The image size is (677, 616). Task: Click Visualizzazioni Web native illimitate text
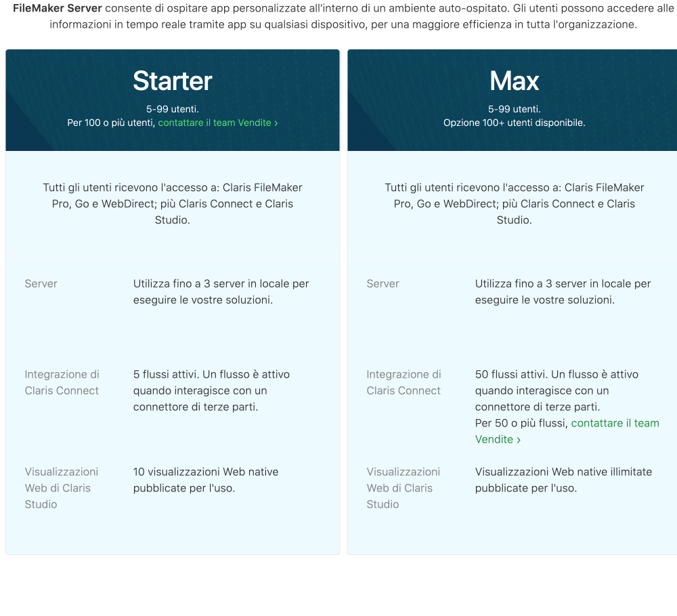click(x=563, y=479)
